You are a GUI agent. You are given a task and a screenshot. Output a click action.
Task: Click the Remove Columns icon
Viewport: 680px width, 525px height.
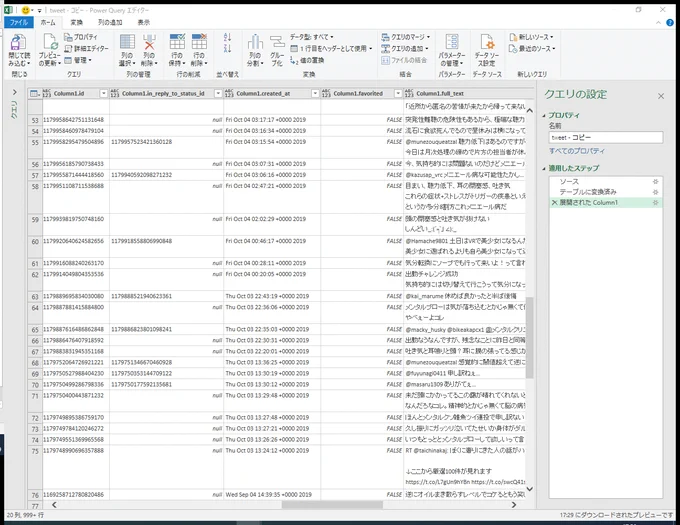[x=149, y=42]
